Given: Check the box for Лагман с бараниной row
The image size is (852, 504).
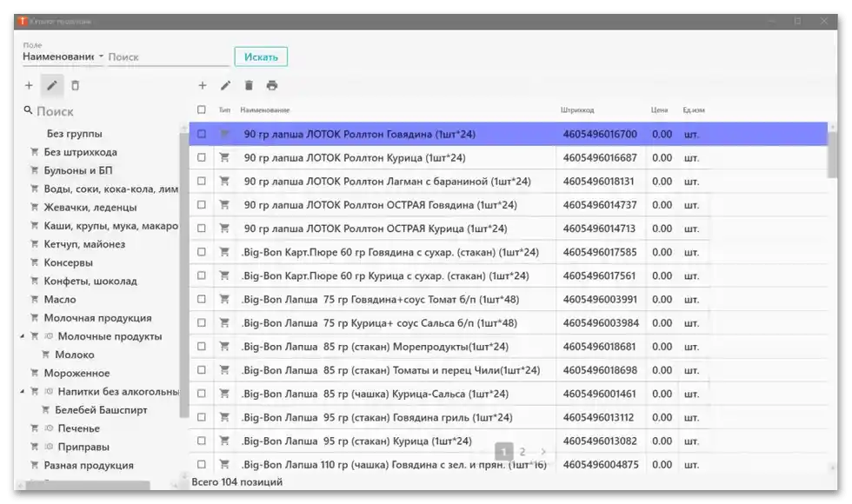Looking at the screenshot, I should pyautogui.click(x=202, y=181).
